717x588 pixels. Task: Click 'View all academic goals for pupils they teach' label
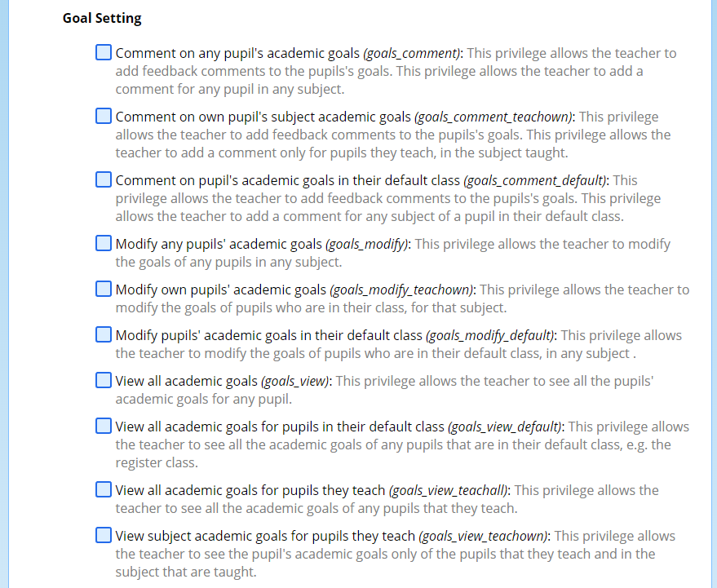pyautogui.click(x=250, y=490)
